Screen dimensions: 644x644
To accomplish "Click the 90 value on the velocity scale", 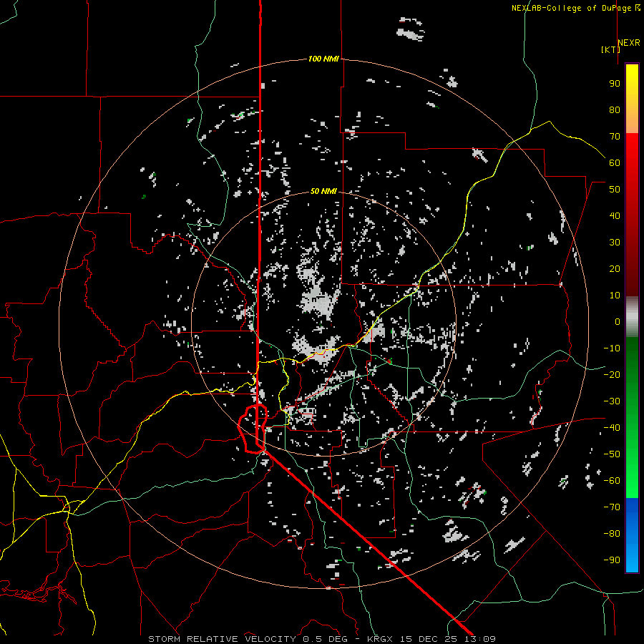I will 615,84.
